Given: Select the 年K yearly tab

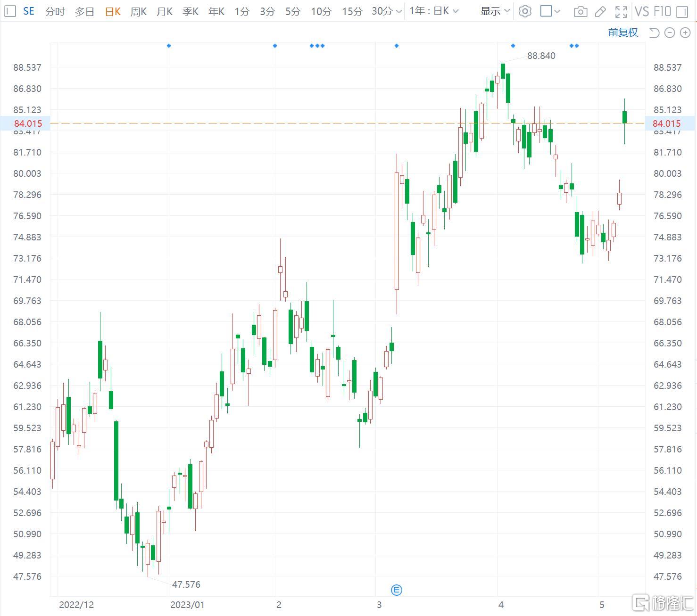Looking at the screenshot, I should point(216,11).
